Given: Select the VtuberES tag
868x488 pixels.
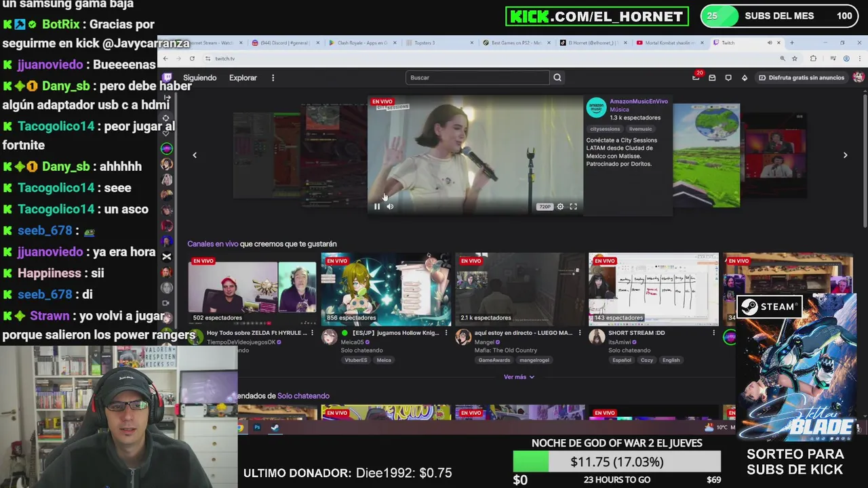Looking at the screenshot, I should point(355,360).
